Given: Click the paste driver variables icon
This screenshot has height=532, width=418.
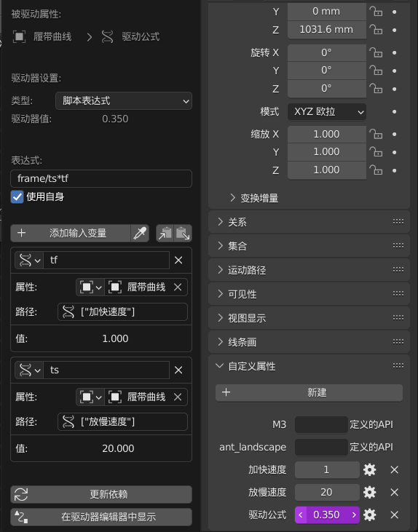Looking at the screenshot, I should point(183,233).
